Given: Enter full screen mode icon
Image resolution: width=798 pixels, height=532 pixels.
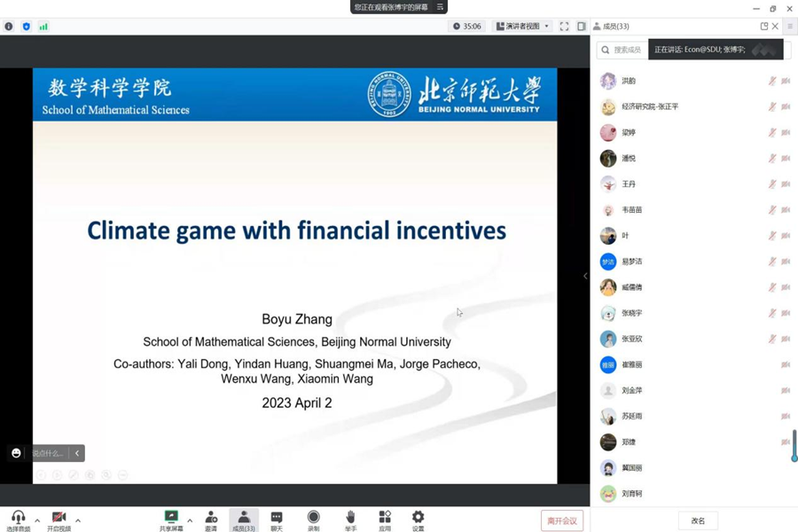Looking at the screenshot, I should [564, 27].
